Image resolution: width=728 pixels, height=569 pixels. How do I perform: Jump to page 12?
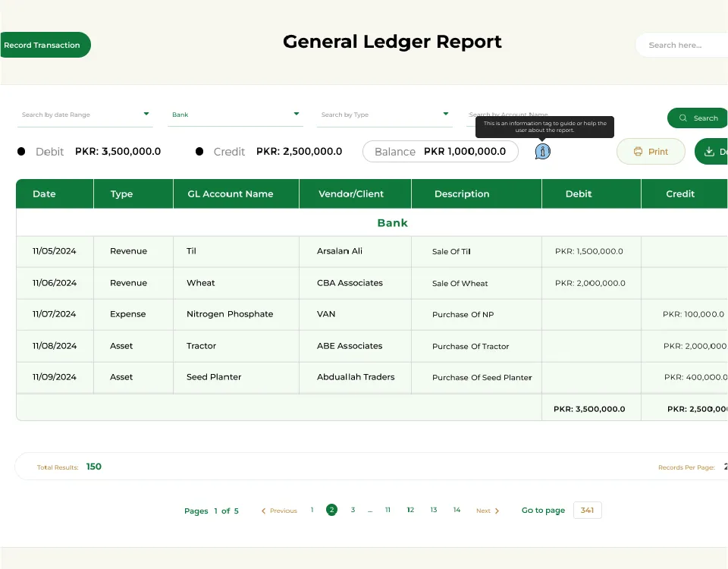pyautogui.click(x=410, y=510)
